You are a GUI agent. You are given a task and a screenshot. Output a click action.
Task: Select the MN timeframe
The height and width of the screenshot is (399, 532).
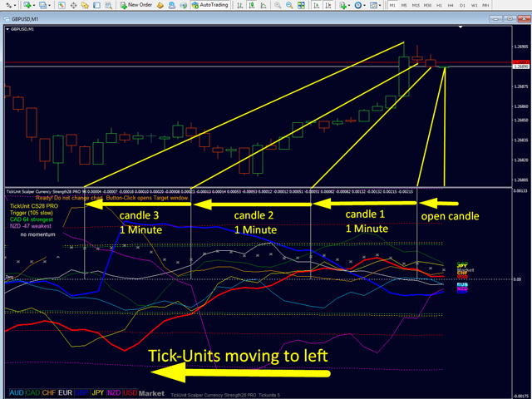pyautogui.click(x=485, y=6)
